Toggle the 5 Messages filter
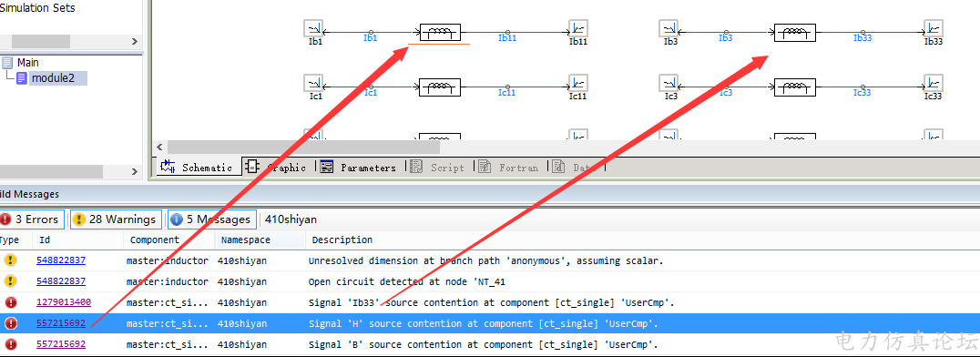This screenshot has height=357, width=980. (212, 219)
